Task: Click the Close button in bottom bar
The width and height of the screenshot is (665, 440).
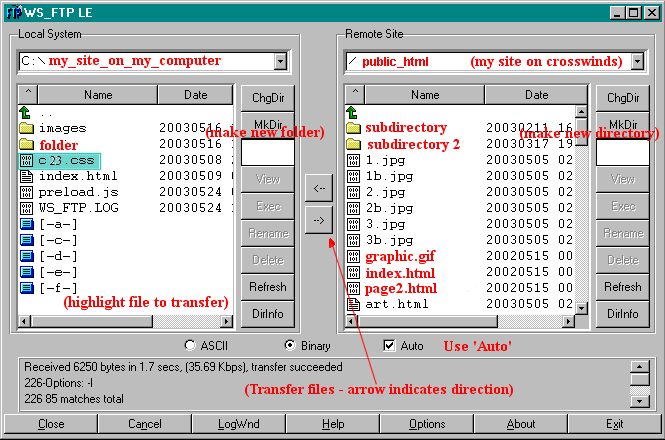Action: [x=51, y=424]
